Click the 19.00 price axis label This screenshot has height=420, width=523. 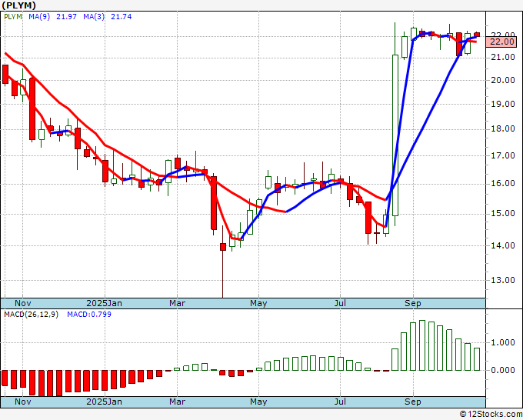tap(503, 104)
